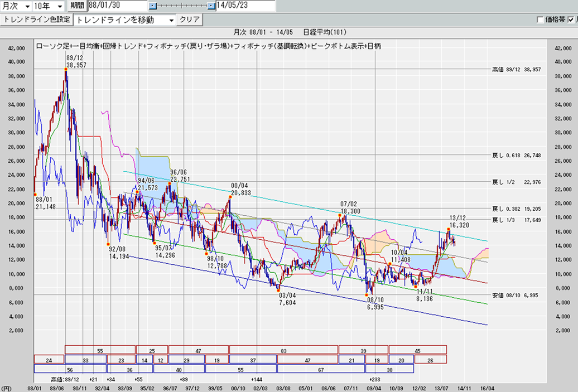Screen dimensions: 578x392
Task: Click the red cycle box labeled 83
Action: tap(283, 350)
